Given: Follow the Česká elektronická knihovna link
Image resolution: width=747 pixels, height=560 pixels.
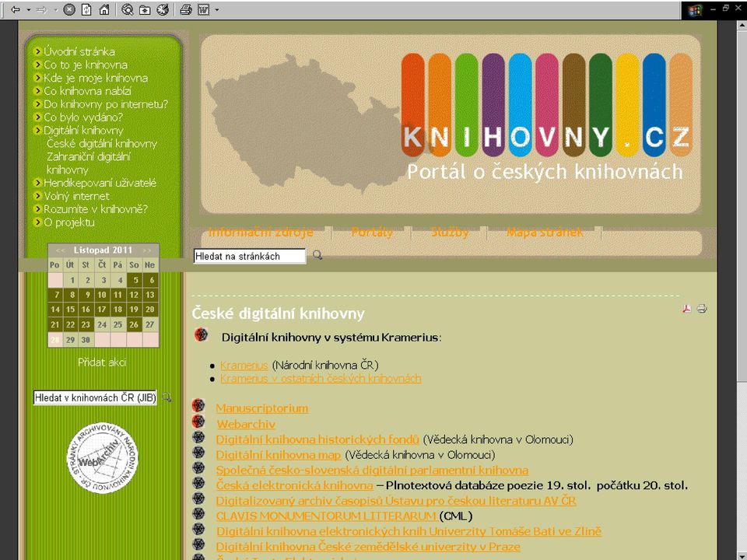Looking at the screenshot, I should pyautogui.click(x=294, y=485).
